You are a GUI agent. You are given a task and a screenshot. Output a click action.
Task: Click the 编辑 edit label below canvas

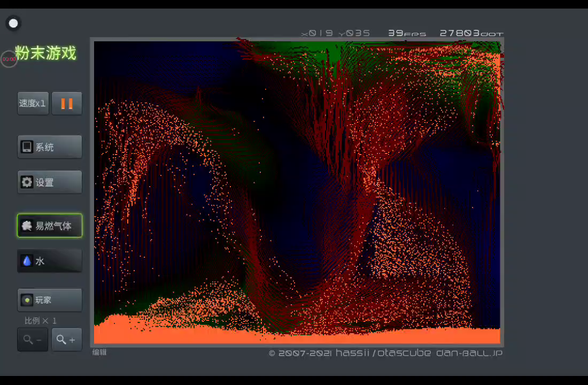99,352
